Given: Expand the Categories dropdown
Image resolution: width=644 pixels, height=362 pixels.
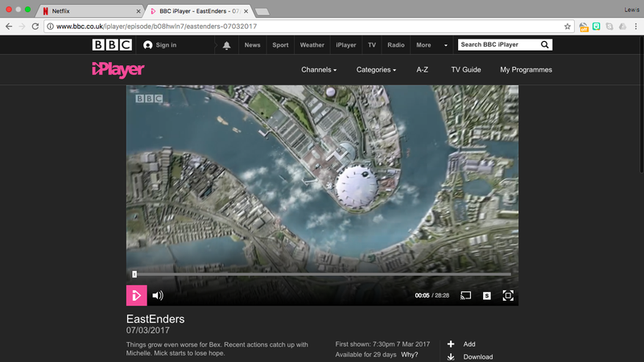Looking at the screenshot, I should point(376,70).
